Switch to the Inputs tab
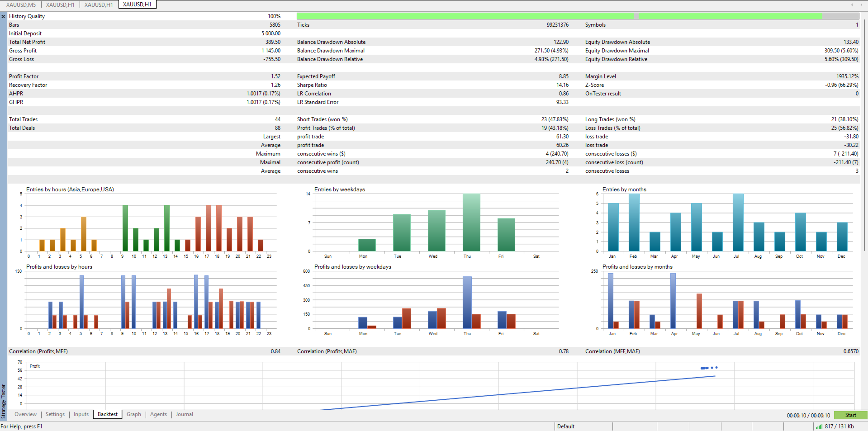Viewport: 868px width, 431px height. 81,414
